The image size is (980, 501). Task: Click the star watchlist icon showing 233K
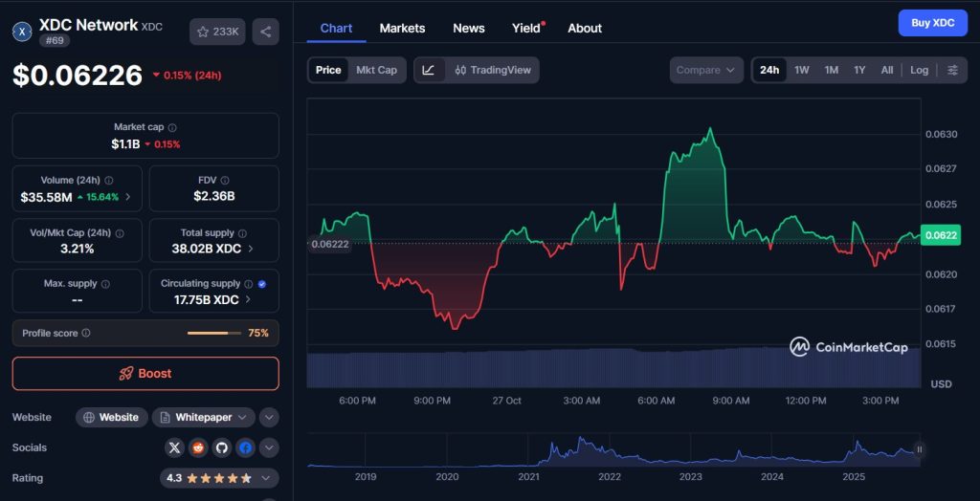click(217, 32)
